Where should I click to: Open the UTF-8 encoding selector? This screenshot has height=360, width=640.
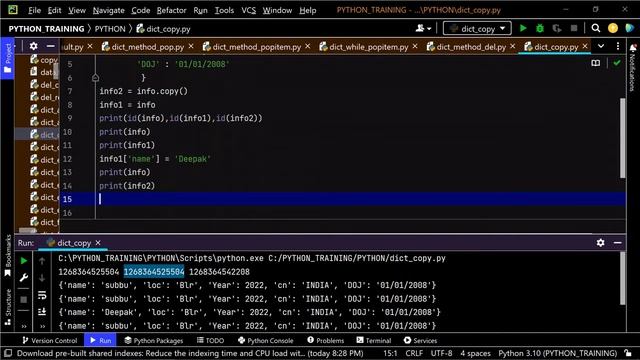click(x=441, y=353)
